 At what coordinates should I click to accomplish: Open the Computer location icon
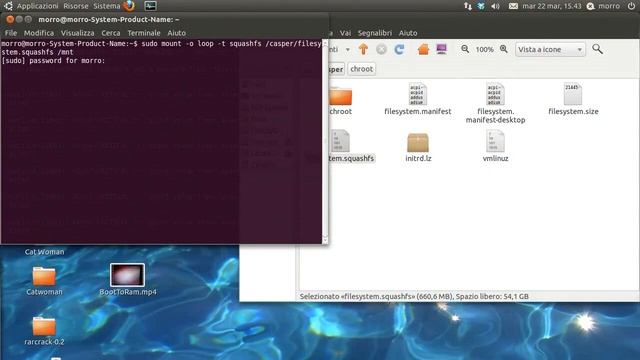441,49
